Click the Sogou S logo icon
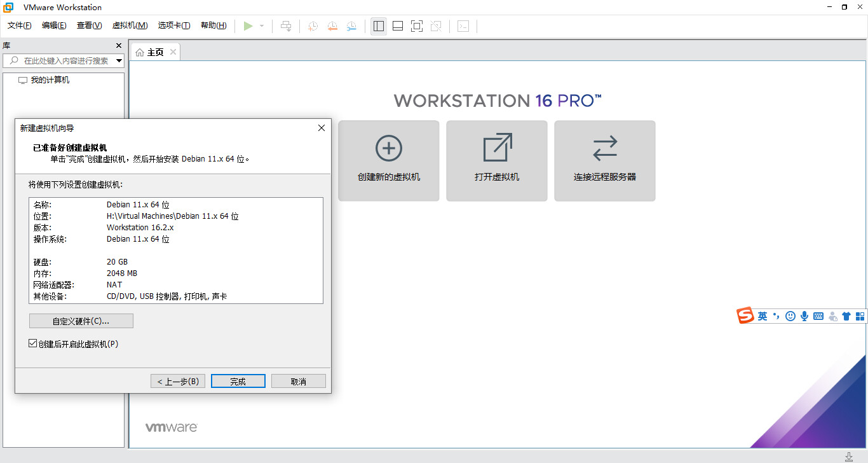The width and height of the screenshot is (868, 463). pos(745,315)
